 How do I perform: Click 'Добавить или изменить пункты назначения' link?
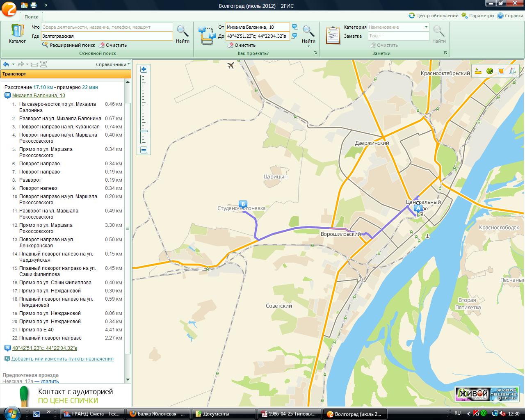(62, 359)
